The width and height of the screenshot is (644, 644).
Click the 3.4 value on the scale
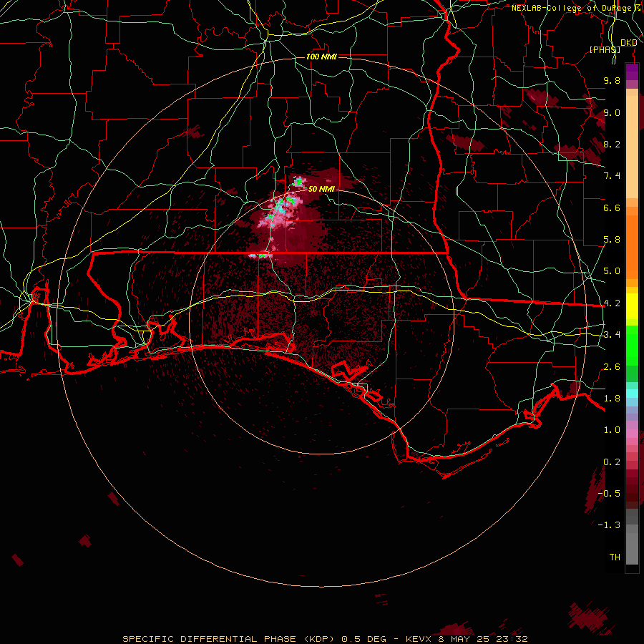click(x=612, y=335)
